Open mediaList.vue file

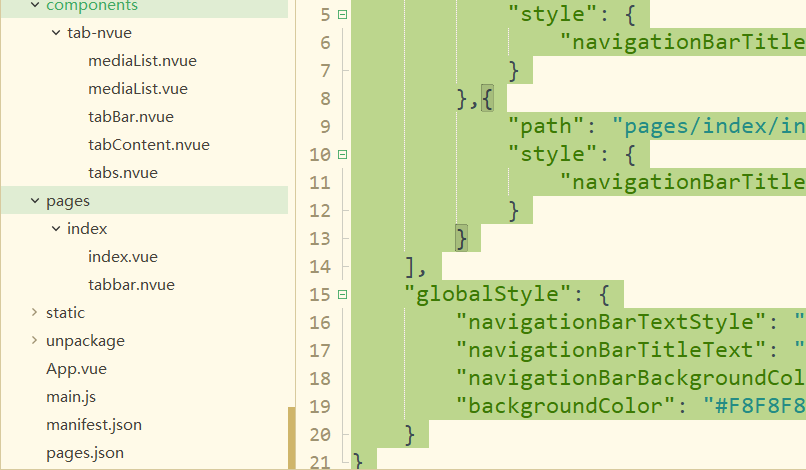click(138, 89)
